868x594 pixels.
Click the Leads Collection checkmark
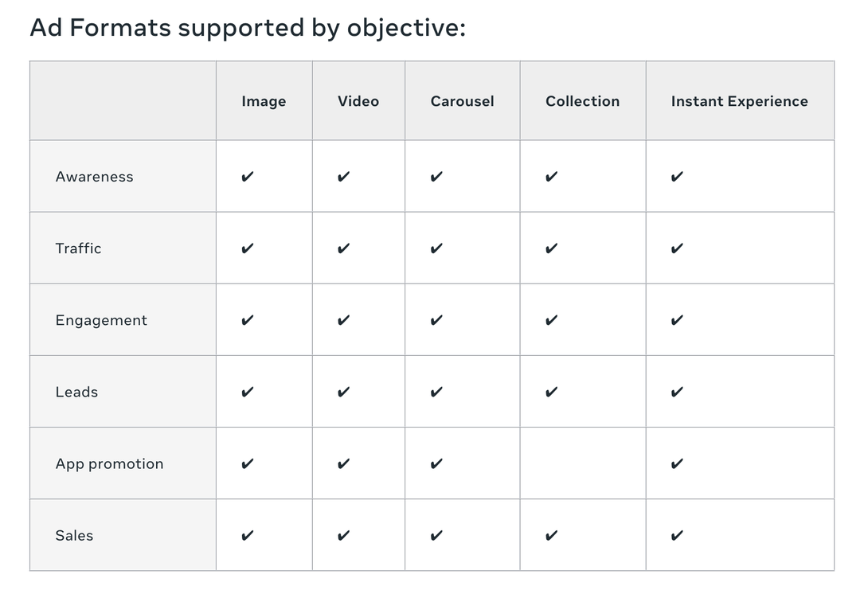(x=551, y=392)
